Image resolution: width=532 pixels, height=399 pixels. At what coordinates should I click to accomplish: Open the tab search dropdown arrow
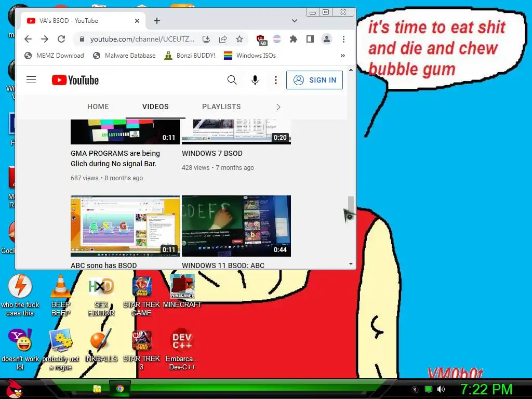pos(295,21)
